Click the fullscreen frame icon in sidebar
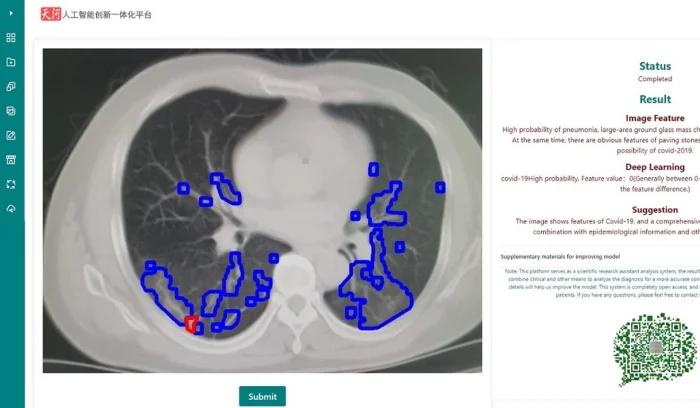700x408 pixels. coord(11,184)
